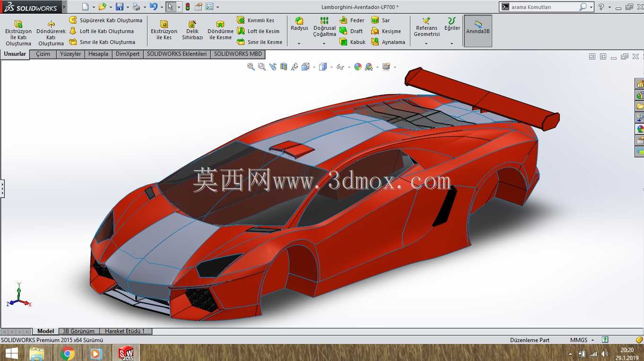Click the Zoom to Fit magnifier icon
The image size is (644, 361).
click(x=251, y=67)
